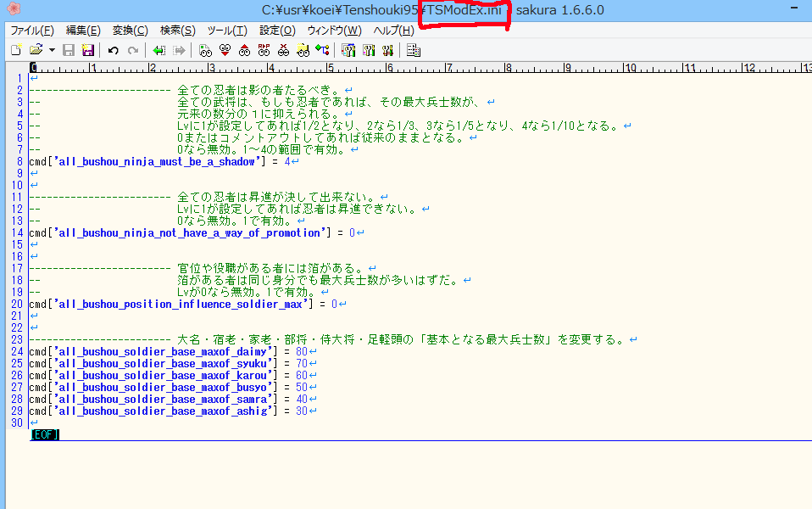Open the ファイル(F) menu
The height and width of the screenshot is (509, 812).
pyautogui.click(x=32, y=30)
